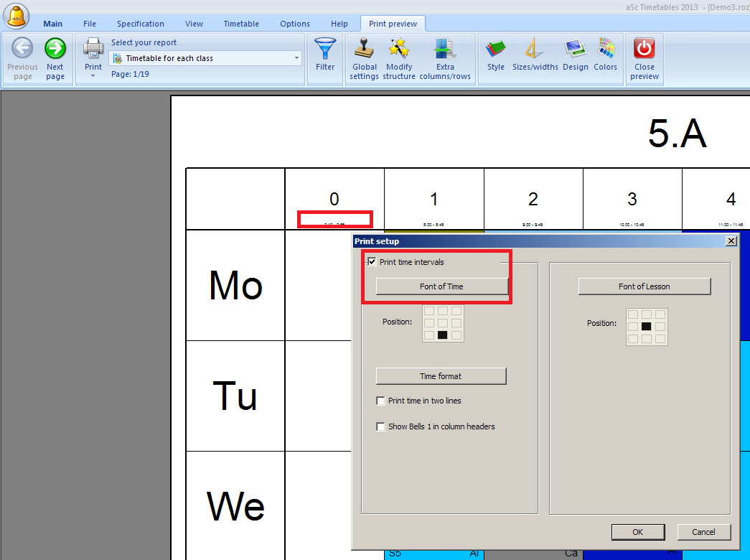Image resolution: width=750 pixels, height=560 pixels.
Task: Open the Filter funnel tool
Action: tap(325, 50)
